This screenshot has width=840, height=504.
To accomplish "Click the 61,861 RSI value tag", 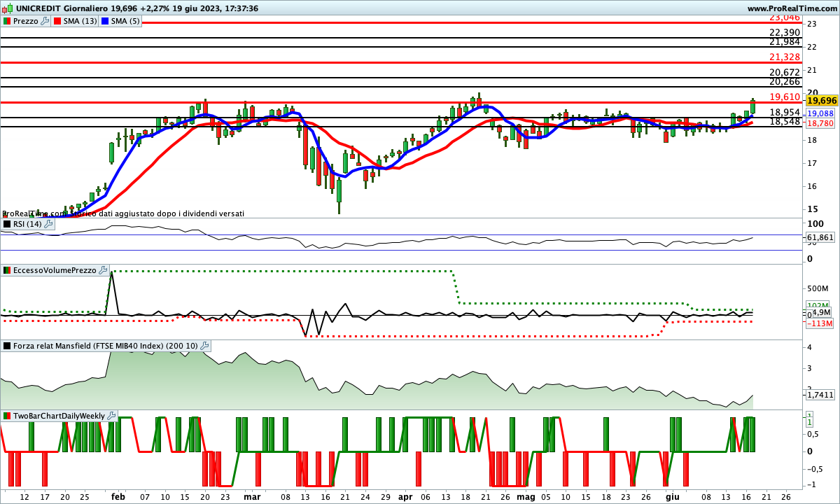I will point(821,238).
